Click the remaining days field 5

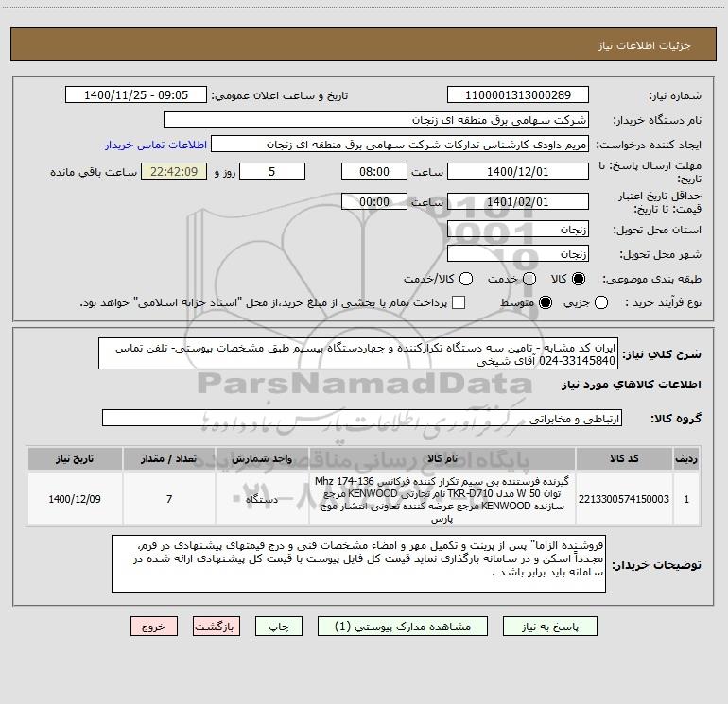(272, 171)
